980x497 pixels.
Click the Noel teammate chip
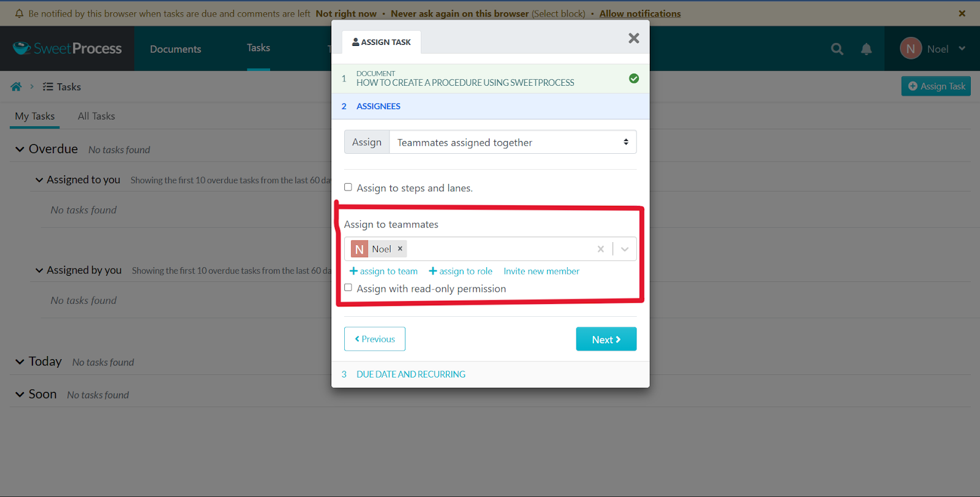click(x=378, y=249)
